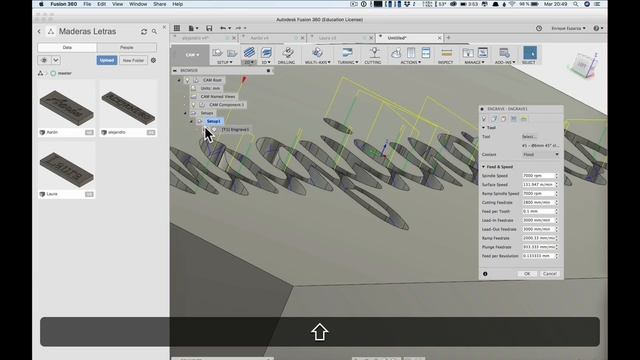Click the Cutting Feedrate input field
640x360 pixels.
[539, 202]
